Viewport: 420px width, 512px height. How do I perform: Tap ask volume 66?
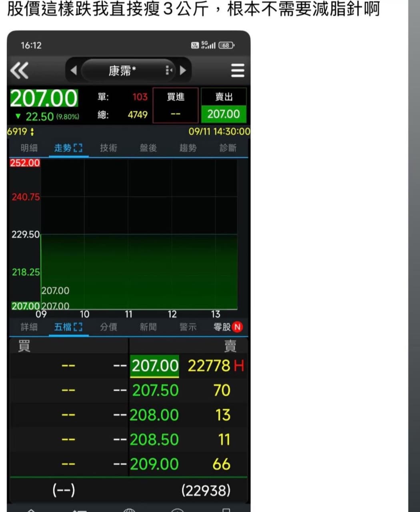tap(222, 464)
